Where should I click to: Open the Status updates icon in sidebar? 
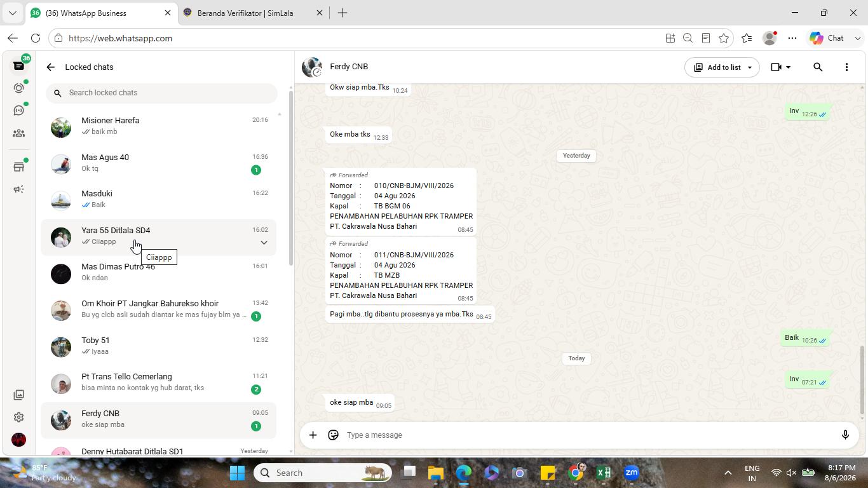(18, 88)
